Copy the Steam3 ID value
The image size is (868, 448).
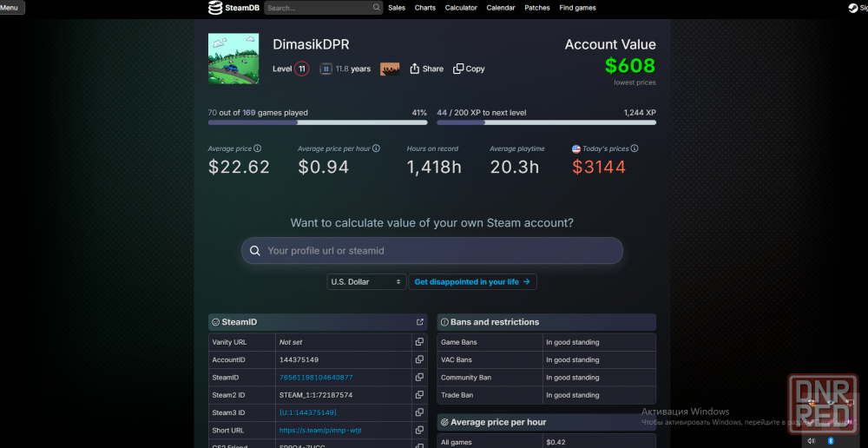click(419, 412)
